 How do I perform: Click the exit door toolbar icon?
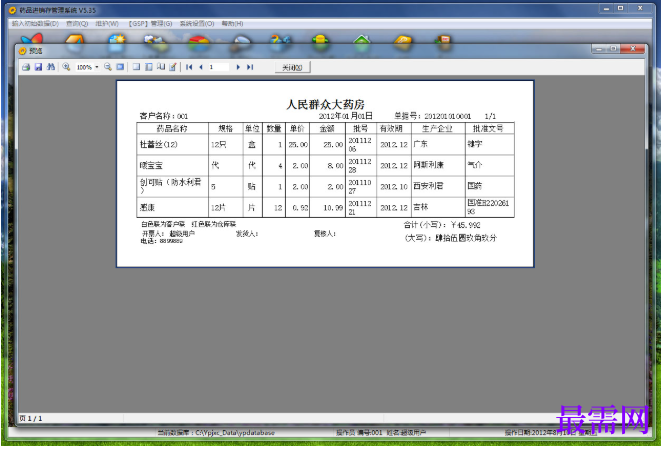444,40
